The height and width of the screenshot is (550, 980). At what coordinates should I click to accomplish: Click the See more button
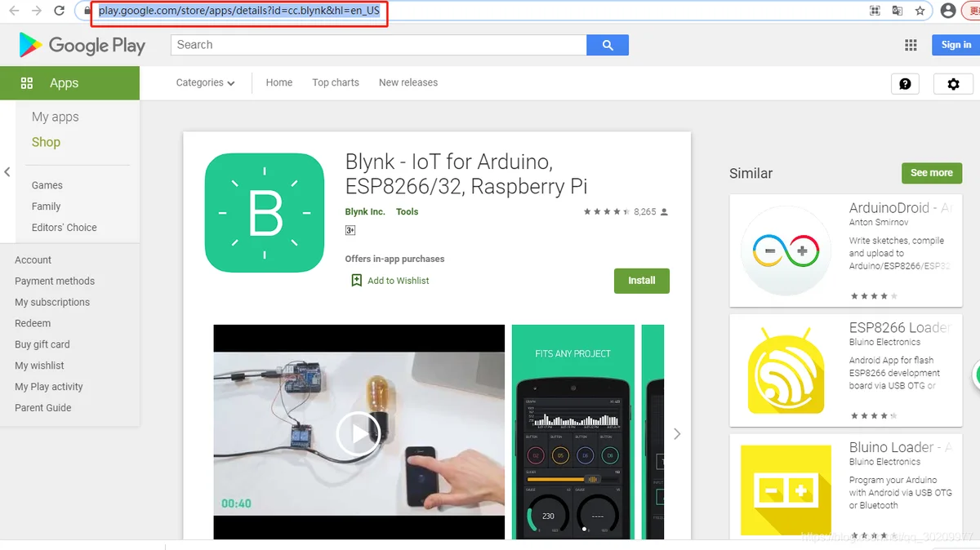point(932,173)
